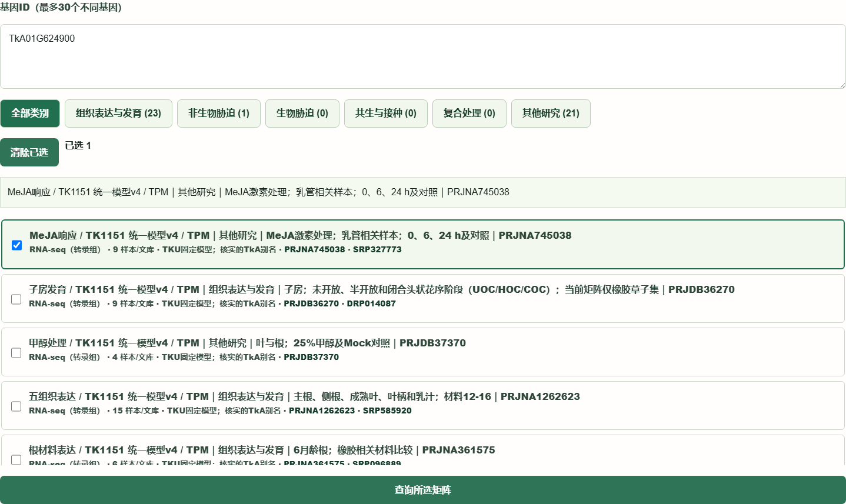This screenshot has width=846, height=504.
Task: Click the 基因ID（最多30个不同基因）label
Action: pos(61,8)
